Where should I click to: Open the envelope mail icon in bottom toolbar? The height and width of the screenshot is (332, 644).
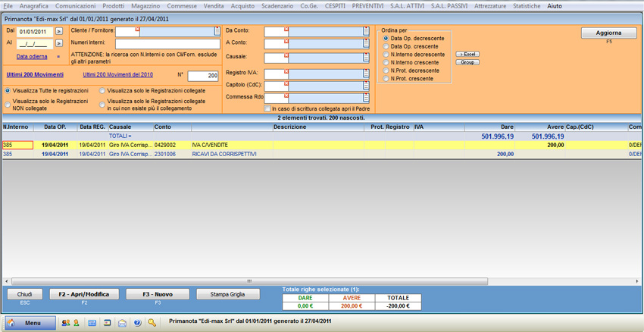[122, 323]
